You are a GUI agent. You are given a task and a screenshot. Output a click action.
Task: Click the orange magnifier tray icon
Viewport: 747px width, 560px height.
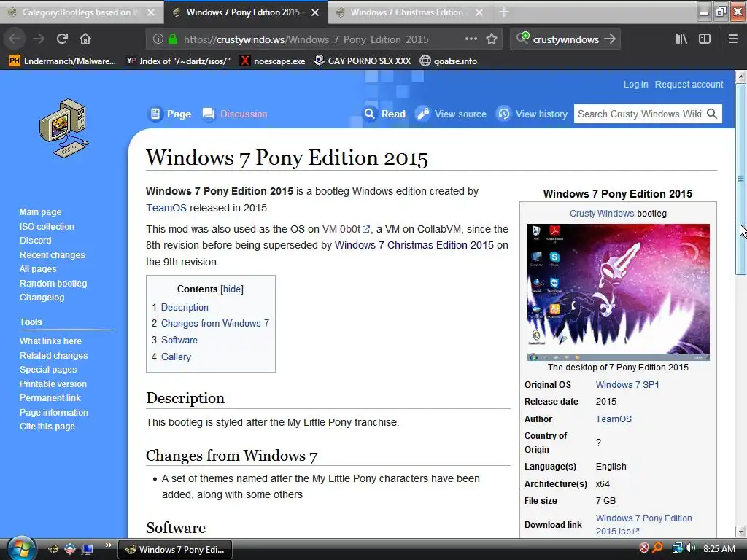click(657, 548)
